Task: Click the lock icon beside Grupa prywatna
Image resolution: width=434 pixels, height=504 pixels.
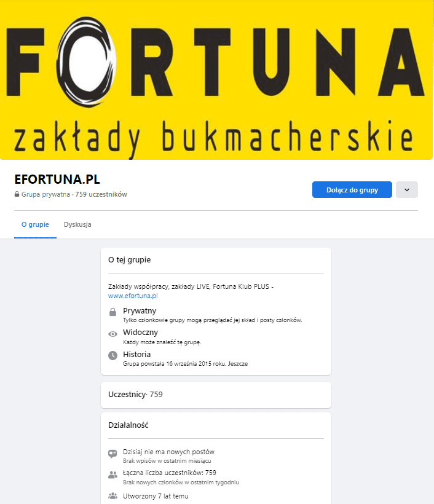Action: (x=17, y=194)
